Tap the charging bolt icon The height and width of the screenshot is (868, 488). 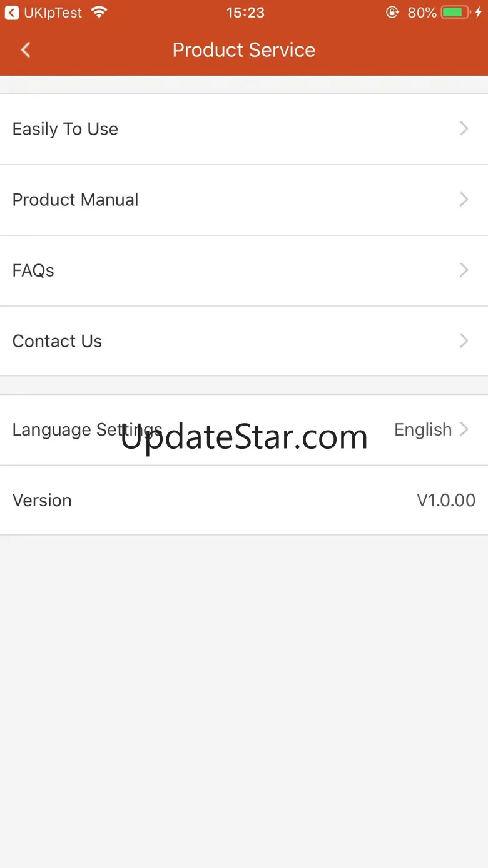(x=479, y=13)
